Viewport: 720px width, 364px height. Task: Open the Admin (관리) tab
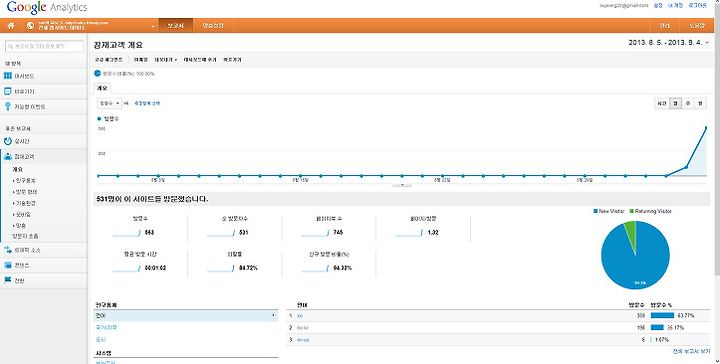664,26
